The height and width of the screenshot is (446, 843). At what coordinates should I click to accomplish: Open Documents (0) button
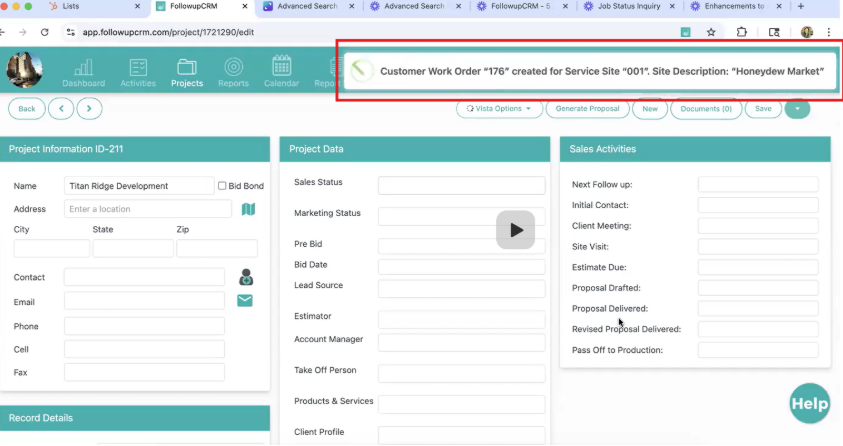(x=706, y=109)
